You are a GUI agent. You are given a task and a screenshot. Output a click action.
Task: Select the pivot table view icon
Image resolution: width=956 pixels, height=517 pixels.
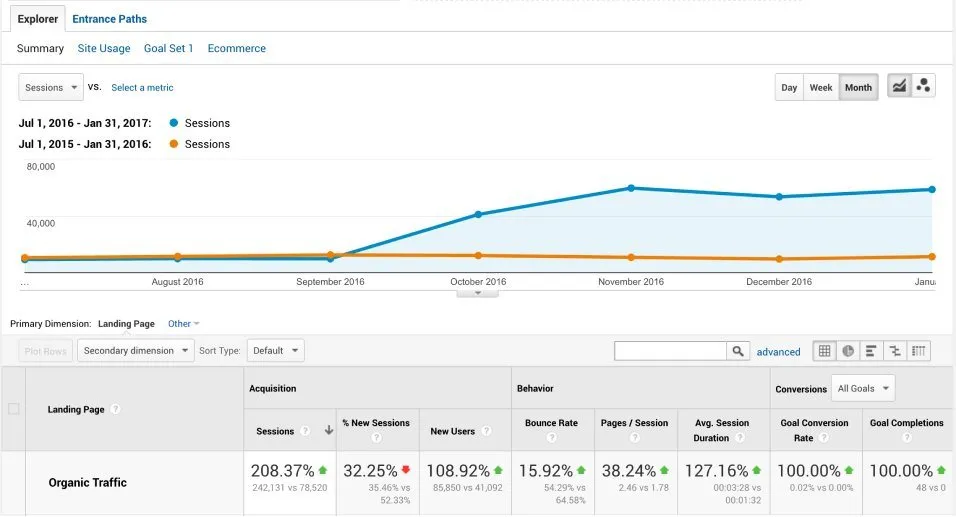coord(919,351)
